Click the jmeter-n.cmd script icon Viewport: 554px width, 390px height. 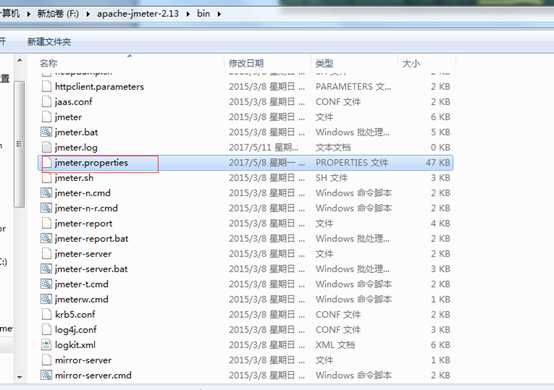[x=46, y=193]
